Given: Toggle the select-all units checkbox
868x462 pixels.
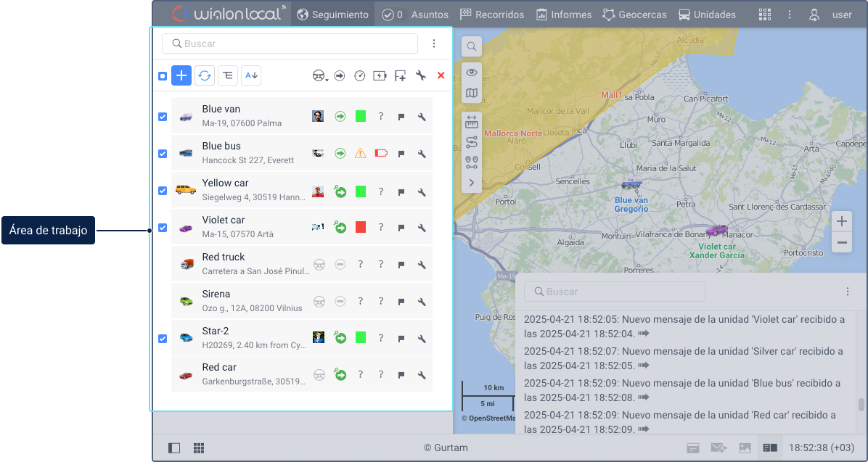Looking at the screenshot, I should click(162, 76).
